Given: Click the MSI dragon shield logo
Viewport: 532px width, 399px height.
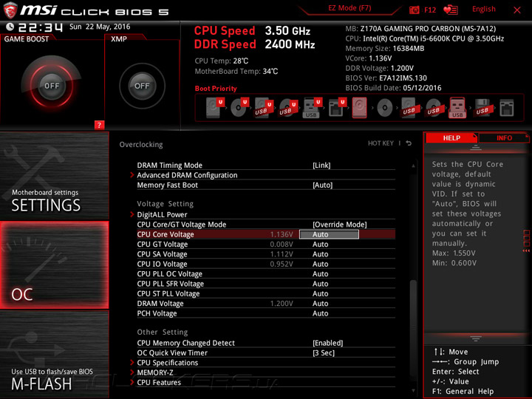Looking at the screenshot, I should click(10, 10).
